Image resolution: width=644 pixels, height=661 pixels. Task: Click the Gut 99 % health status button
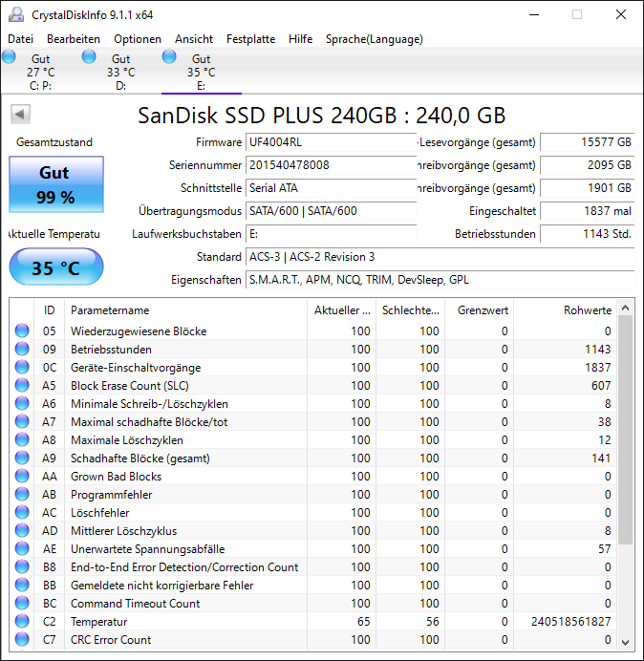[x=56, y=184]
